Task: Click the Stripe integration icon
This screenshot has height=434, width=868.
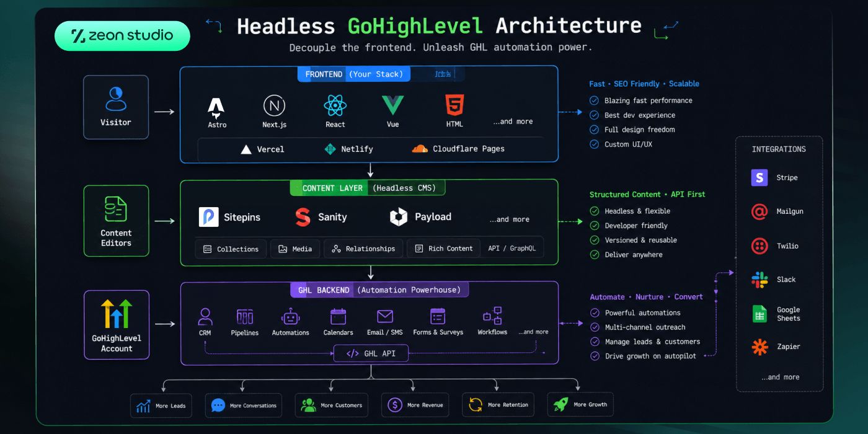Action: (759, 177)
